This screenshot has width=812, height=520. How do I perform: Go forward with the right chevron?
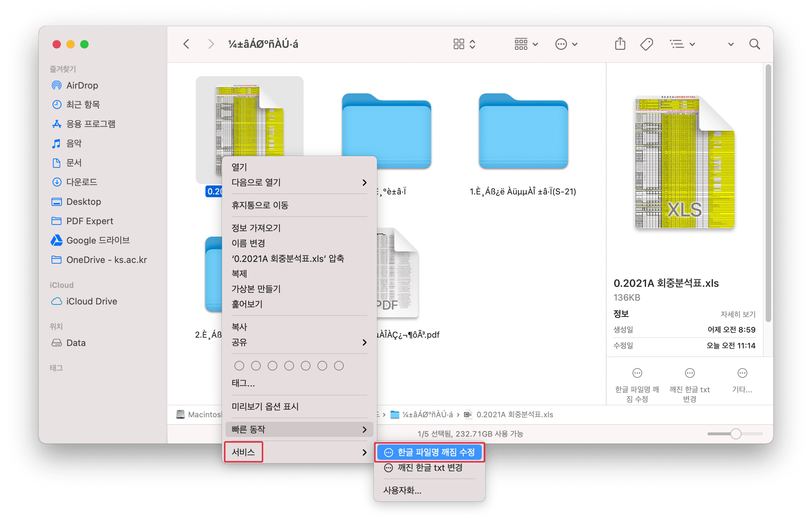point(211,44)
